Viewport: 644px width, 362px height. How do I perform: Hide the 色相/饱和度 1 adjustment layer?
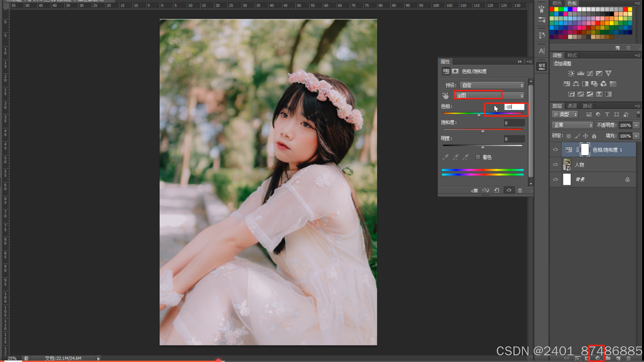(555, 149)
